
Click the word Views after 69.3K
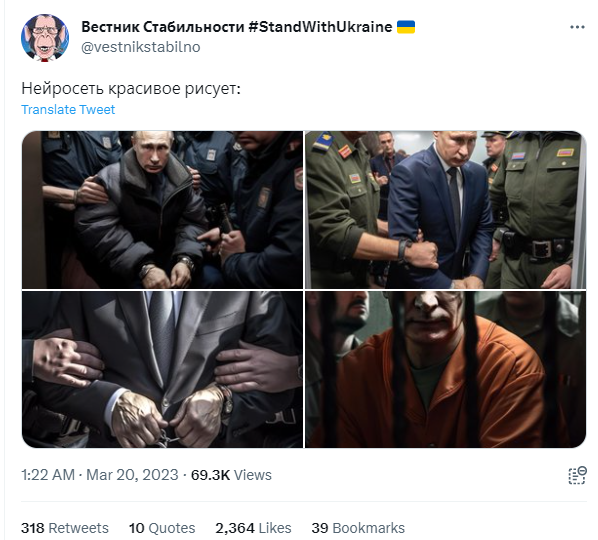(x=252, y=475)
